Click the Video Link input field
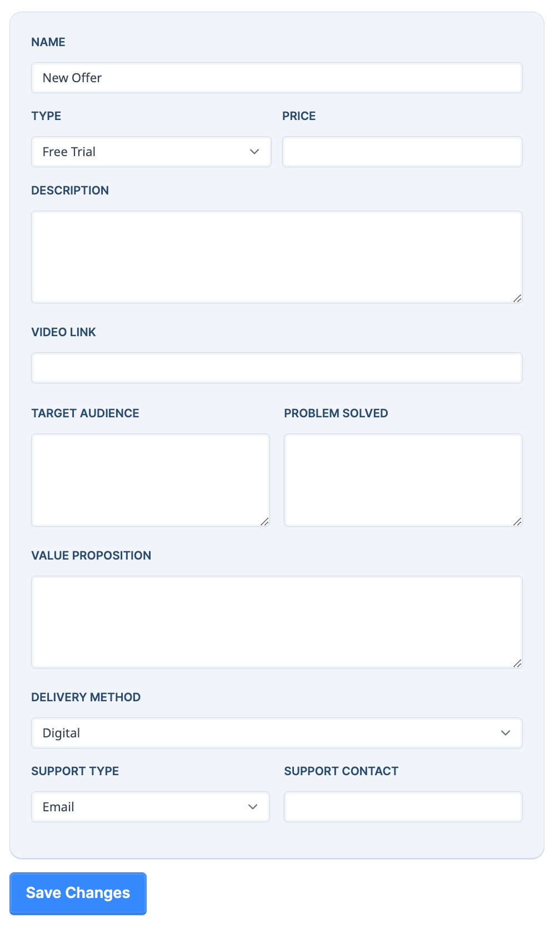 [x=277, y=368]
